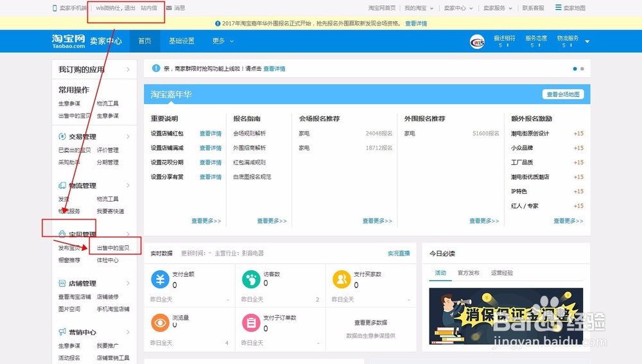This screenshot has height=364, width=642.
Task: Open the 首页 navbar tab
Action: (x=144, y=41)
